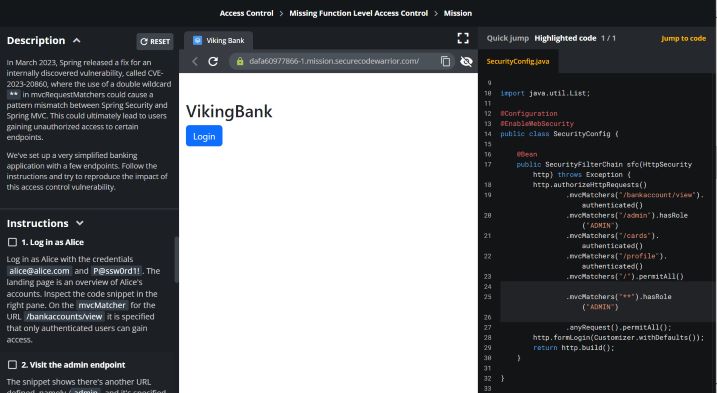717x393 pixels.
Task: Click the browser address bar URL
Action: (334, 61)
